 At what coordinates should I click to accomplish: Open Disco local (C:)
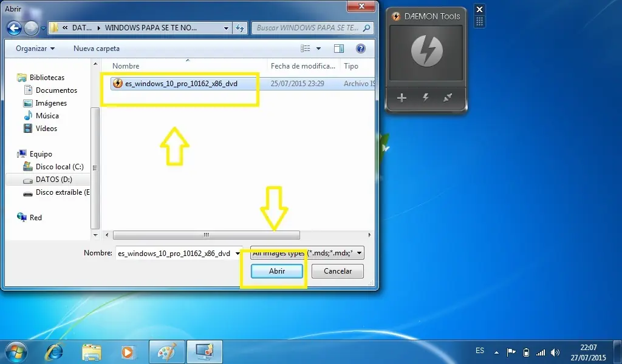60,167
